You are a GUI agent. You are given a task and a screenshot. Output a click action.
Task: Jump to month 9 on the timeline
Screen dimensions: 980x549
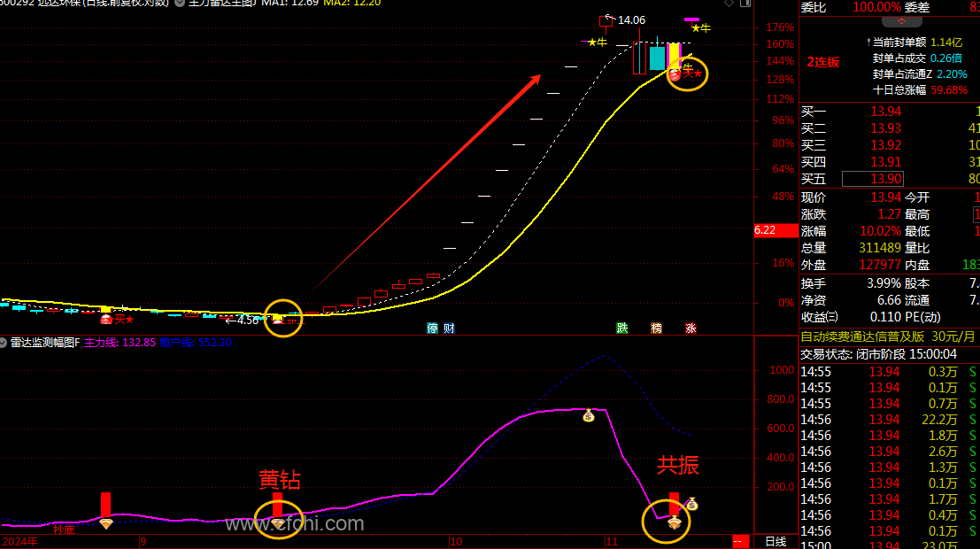click(x=143, y=542)
